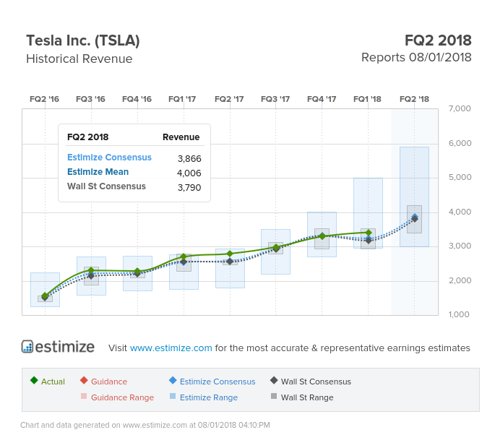Click the 3,790 revenue value
This screenshot has width=495, height=448.
(189, 188)
